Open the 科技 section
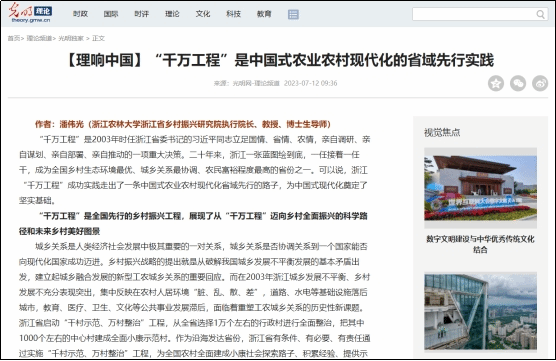This screenshot has height=361, width=556. 233,14
